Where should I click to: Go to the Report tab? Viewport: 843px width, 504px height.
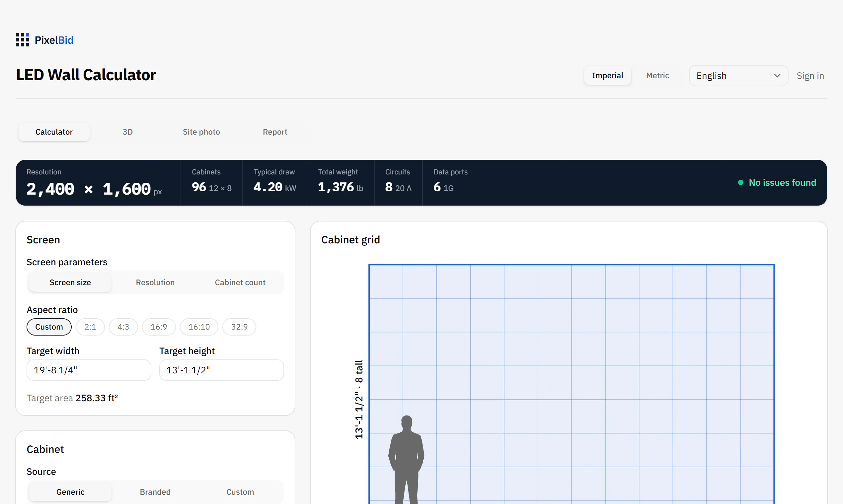point(275,132)
